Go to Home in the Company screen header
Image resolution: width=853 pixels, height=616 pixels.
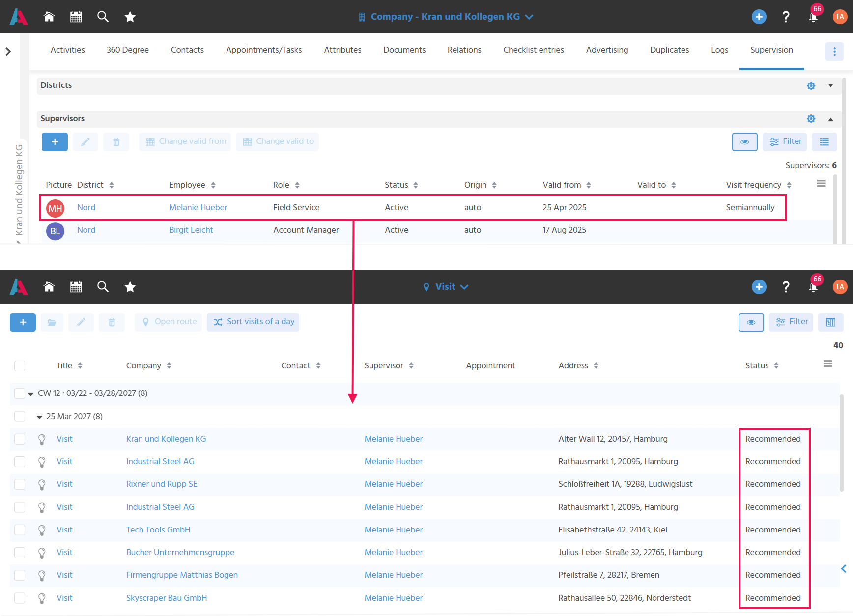tap(49, 17)
